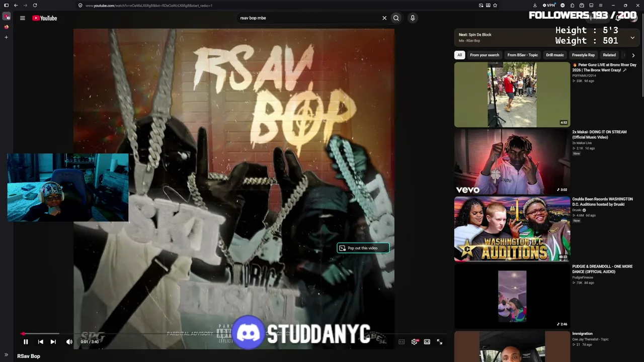Viewport: 644px width, 362px height.
Task: Open the split-screen toolbar icon
Action: (591, 6)
